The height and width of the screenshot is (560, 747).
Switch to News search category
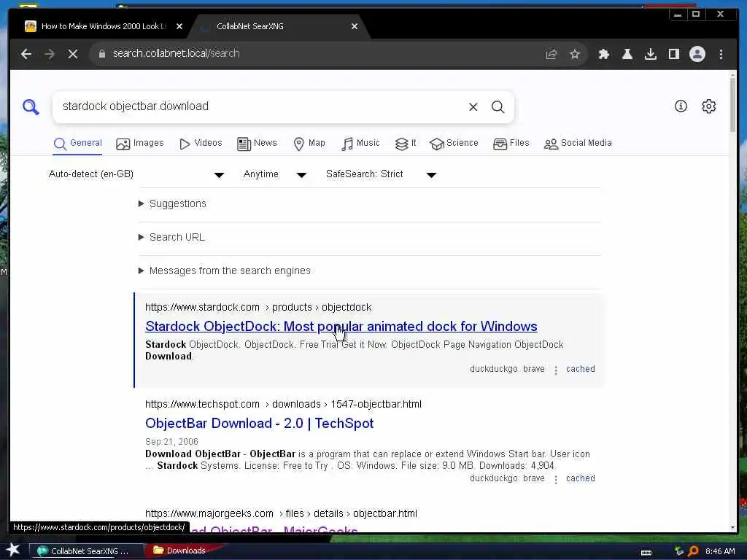[257, 144]
